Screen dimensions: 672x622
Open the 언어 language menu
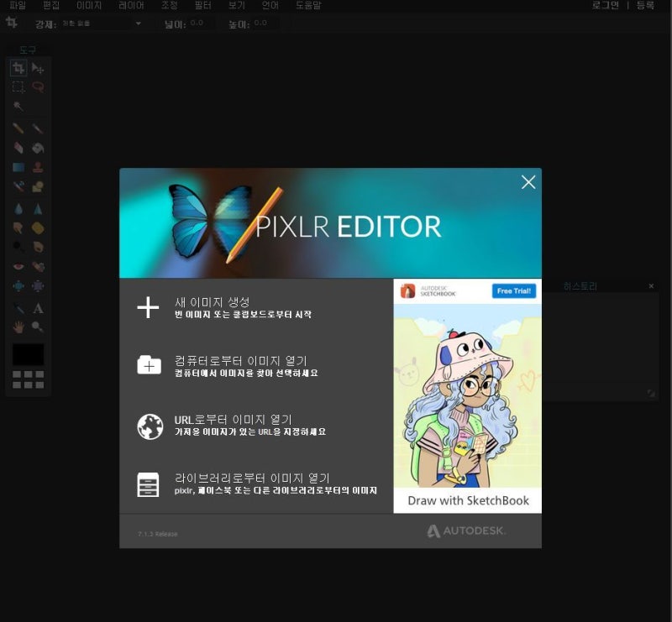[x=270, y=5]
